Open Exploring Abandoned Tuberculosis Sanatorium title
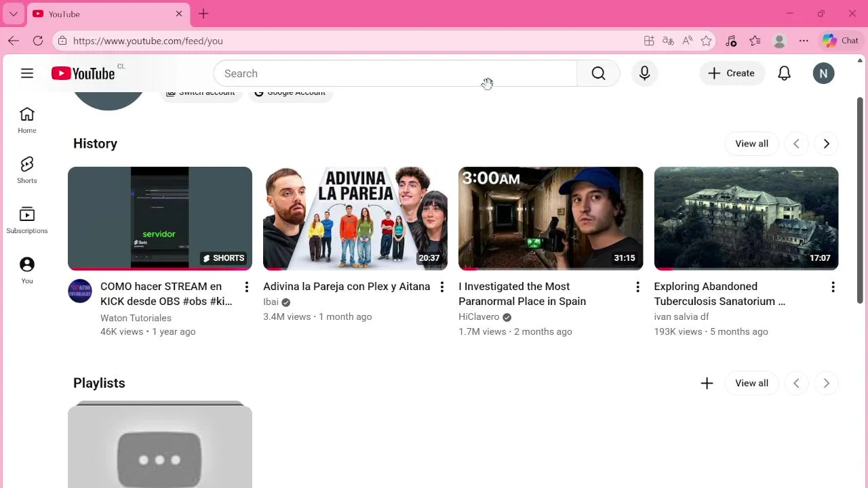Viewport: 868px width, 488px height. tap(719, 294)
